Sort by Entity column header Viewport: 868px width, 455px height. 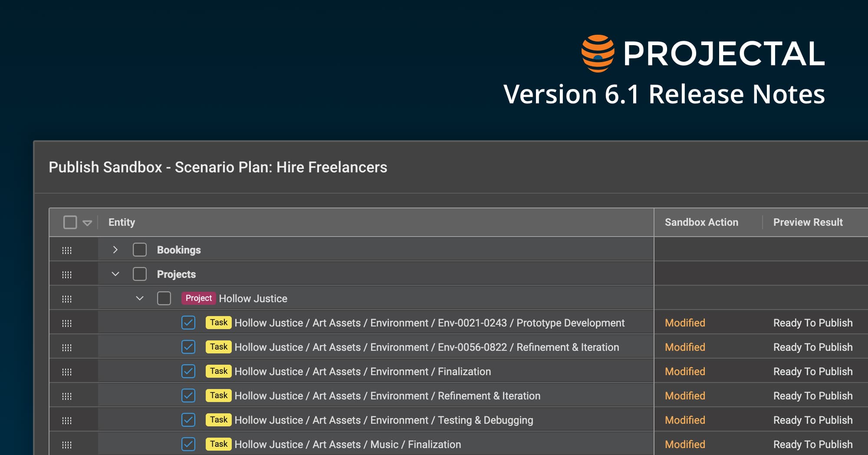[x=122, y=222]
